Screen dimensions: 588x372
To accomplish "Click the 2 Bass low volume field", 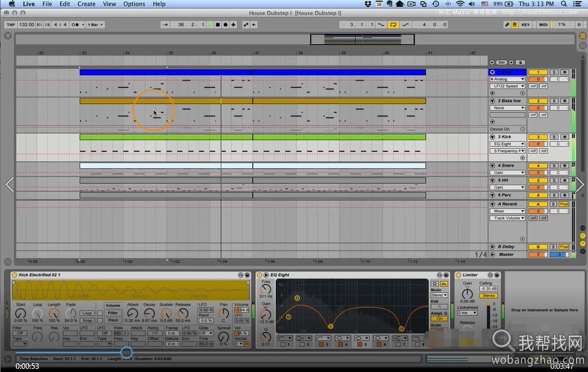I will 538,108.
